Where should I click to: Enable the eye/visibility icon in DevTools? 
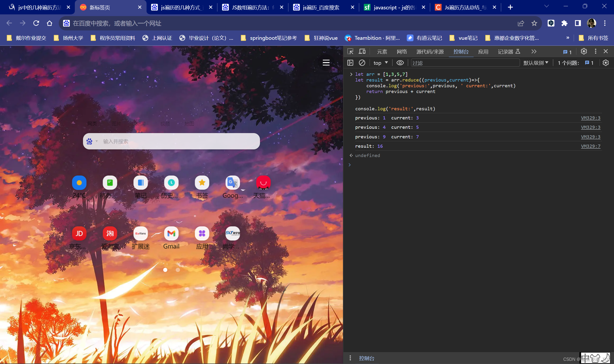[x=400, y=63]
